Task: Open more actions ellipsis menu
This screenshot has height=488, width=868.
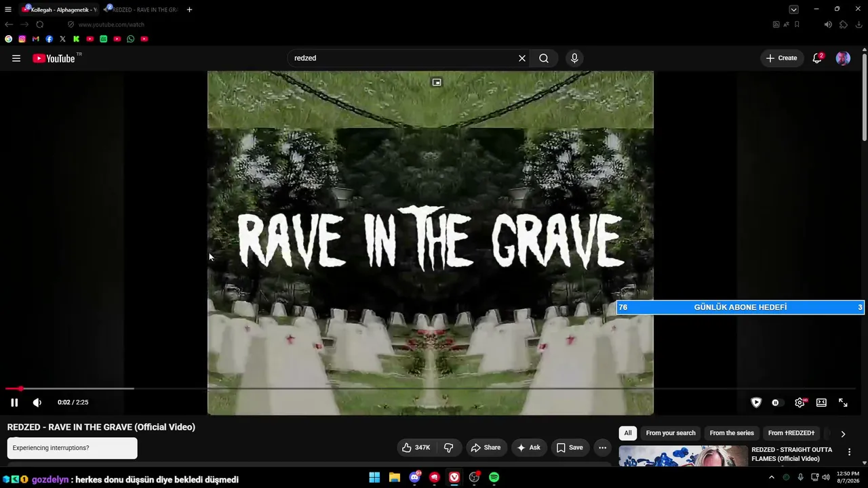Action: pyautogui.click(x=602, y=447)
